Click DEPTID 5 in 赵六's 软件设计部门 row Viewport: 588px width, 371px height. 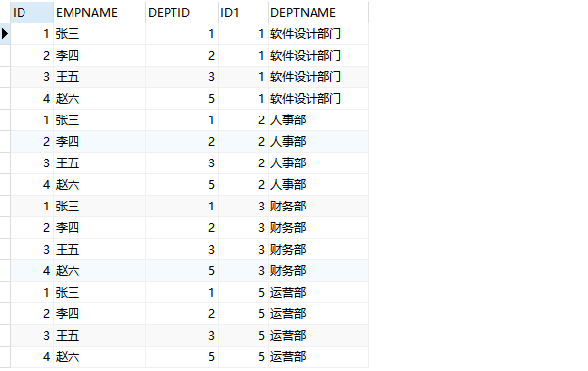(182, 99)
